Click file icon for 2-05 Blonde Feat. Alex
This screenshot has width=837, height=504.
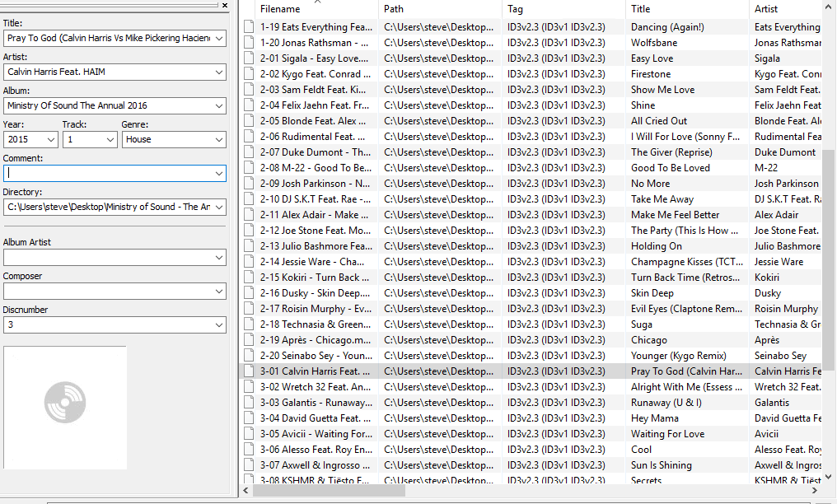(x=249, y=120)
